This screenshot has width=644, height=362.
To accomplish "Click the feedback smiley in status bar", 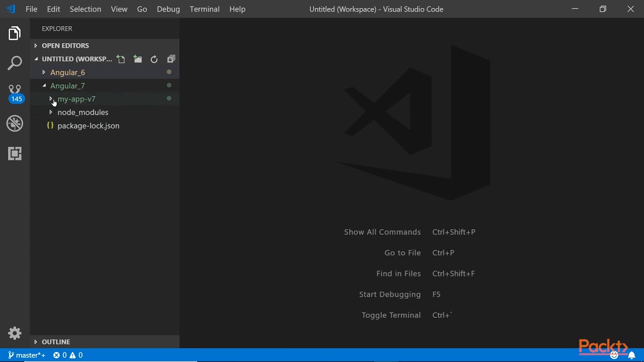I will click(614, 355).
